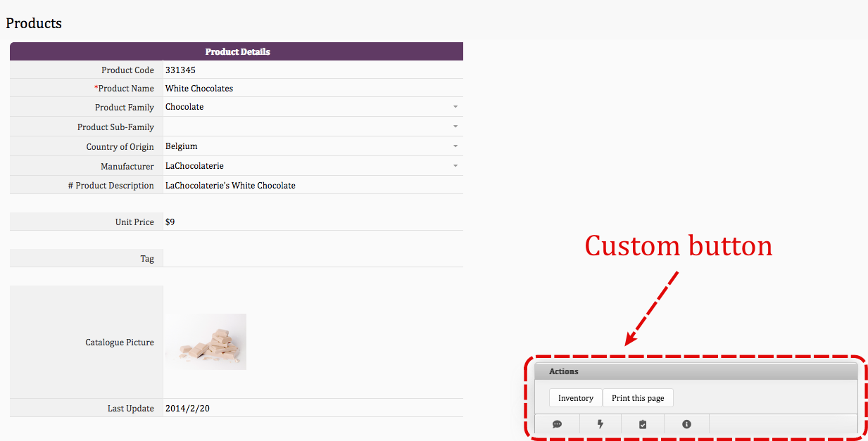Click the Actions panel header
Screen dimensions: 868x441
[696, 371]
